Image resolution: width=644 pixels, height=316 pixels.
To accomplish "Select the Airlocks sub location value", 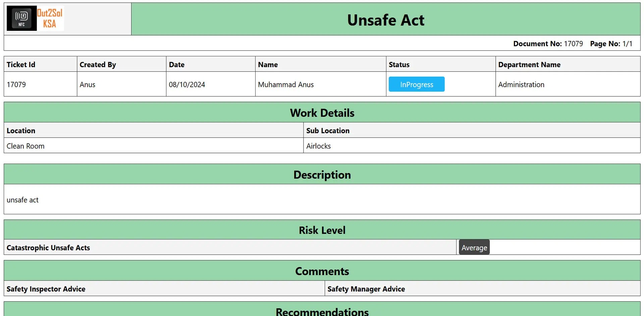I will click(318, 146).
